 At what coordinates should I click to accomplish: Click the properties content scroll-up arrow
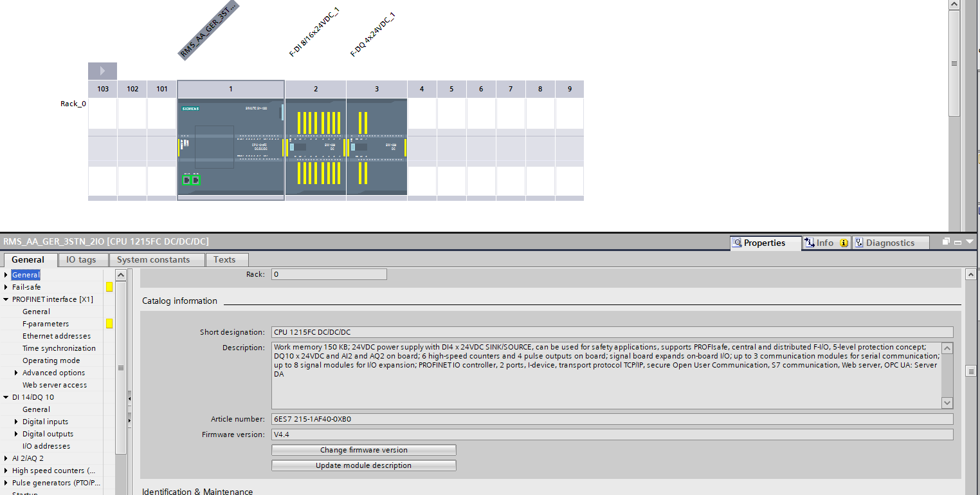[971, 275]
